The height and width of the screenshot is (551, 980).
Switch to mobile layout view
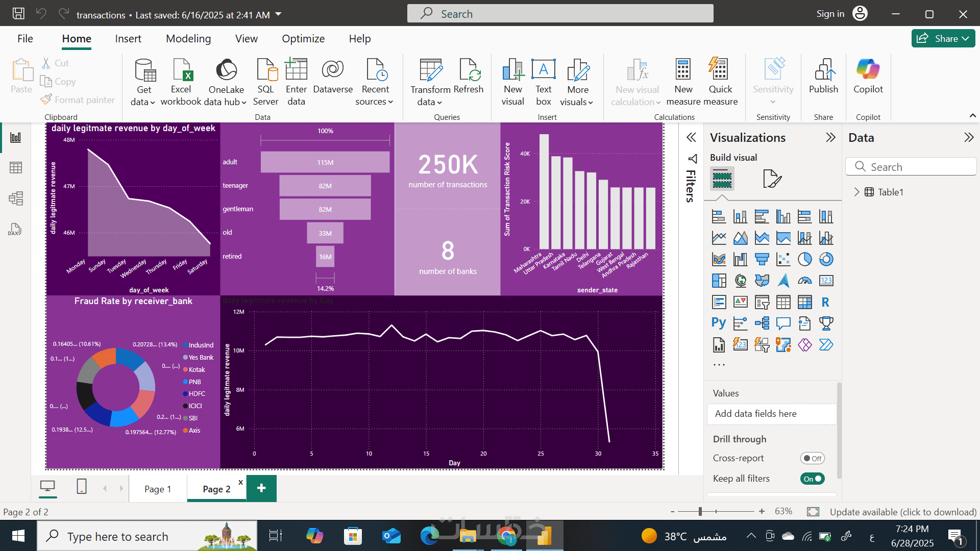click(x=82, y=487)
